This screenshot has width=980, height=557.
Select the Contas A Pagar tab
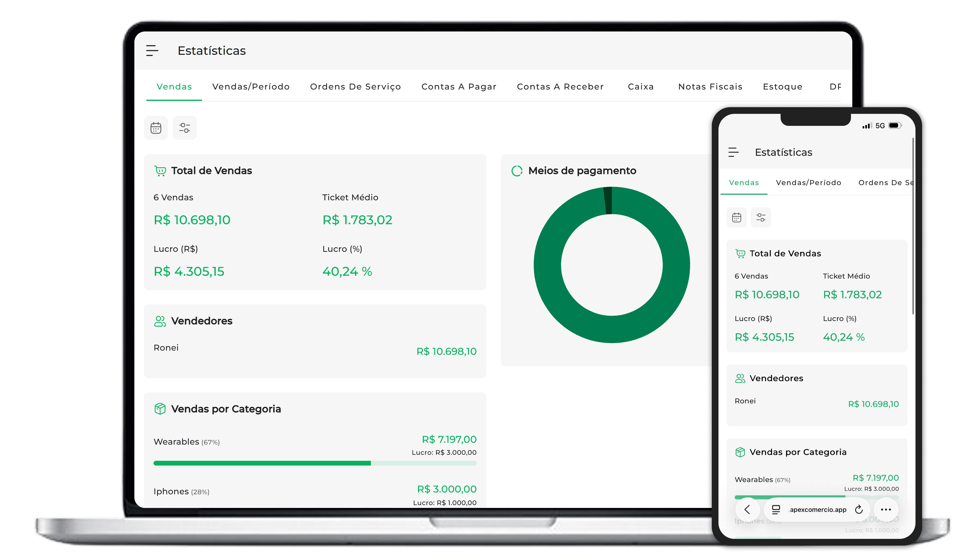click(459, 87)
